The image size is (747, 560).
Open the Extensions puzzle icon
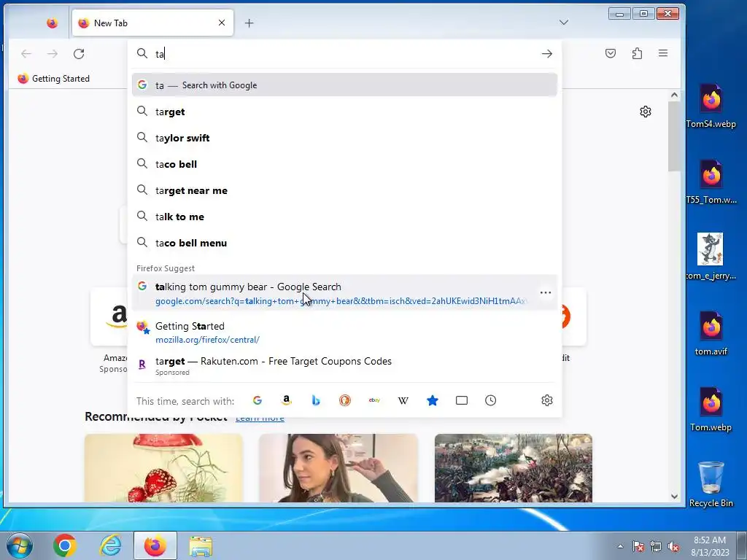637,53
